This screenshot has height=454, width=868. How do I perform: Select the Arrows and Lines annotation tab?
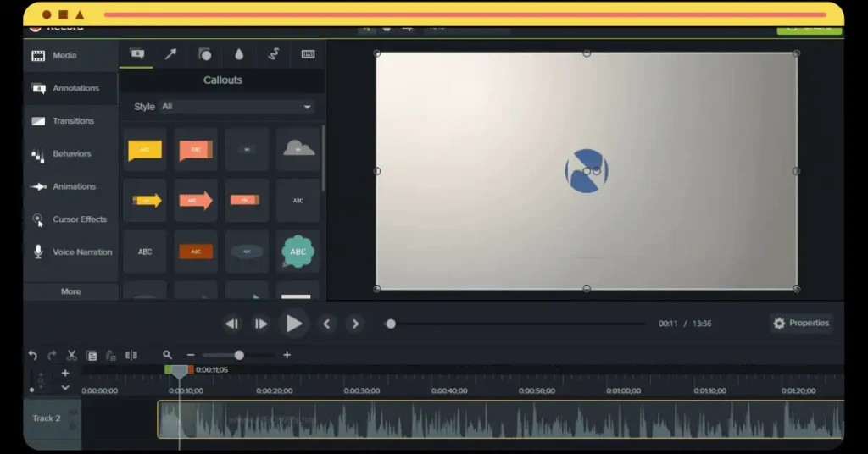[170, 53]
